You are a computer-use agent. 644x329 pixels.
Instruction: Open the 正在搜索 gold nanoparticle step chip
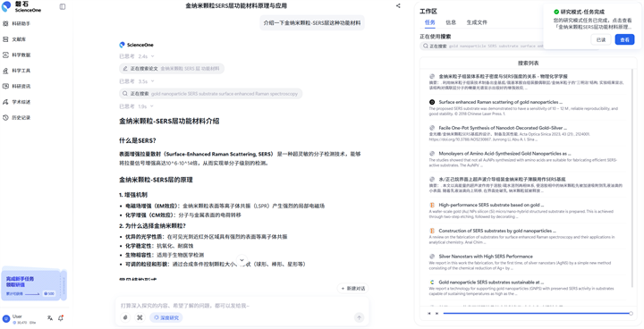click(x=211, y=94)
